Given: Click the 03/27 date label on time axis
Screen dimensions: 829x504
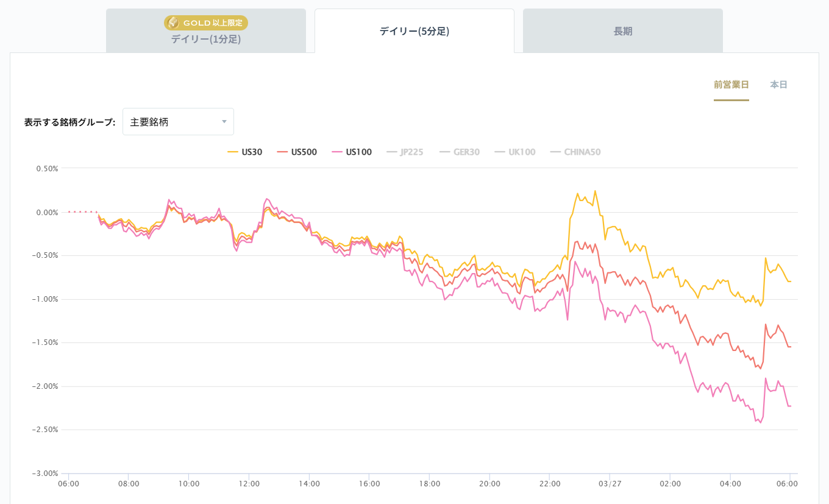Looking at the screenshot, I should click(610, 484).
